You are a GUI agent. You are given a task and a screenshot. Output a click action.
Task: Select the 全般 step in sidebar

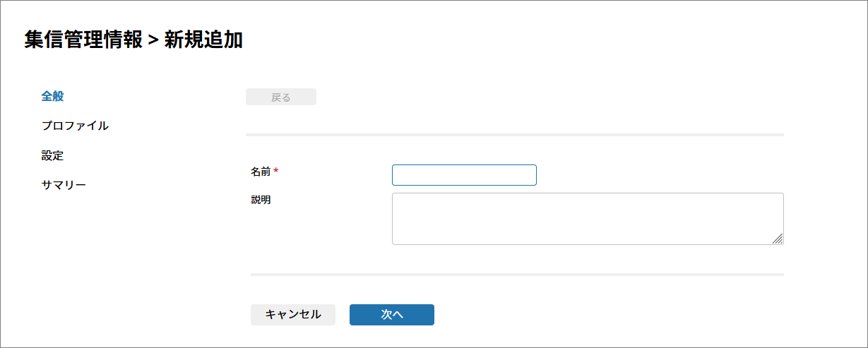pos(53,96)
